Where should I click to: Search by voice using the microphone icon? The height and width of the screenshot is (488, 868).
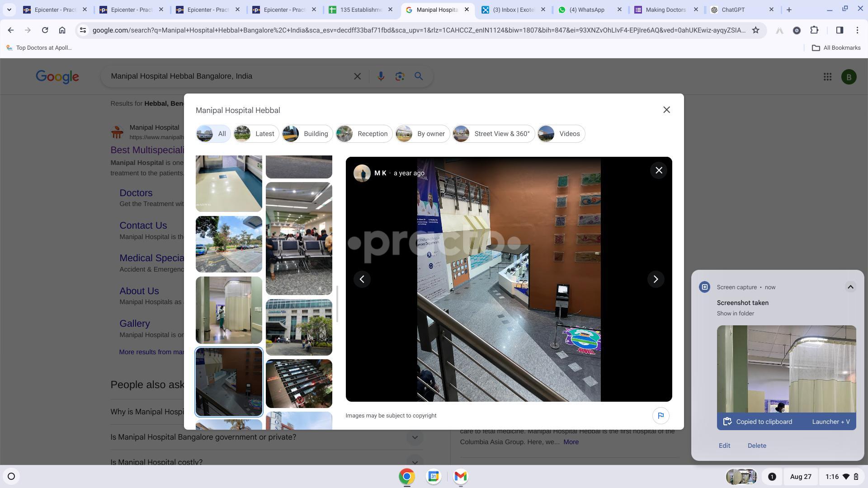(381, 76)
